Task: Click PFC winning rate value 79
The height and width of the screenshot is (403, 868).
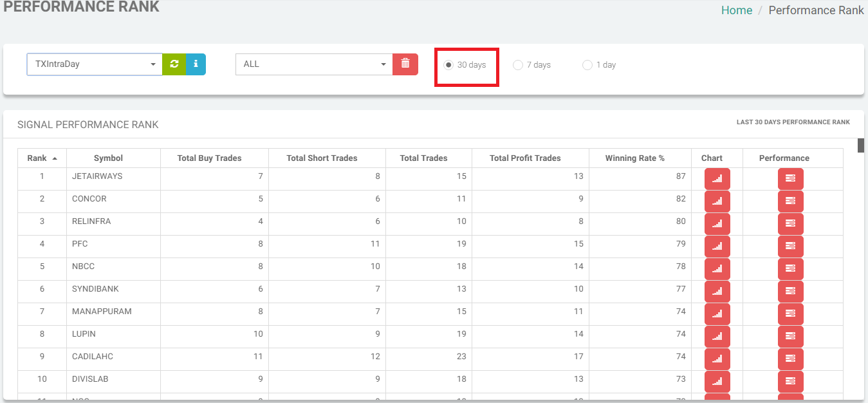Action: 681,244
